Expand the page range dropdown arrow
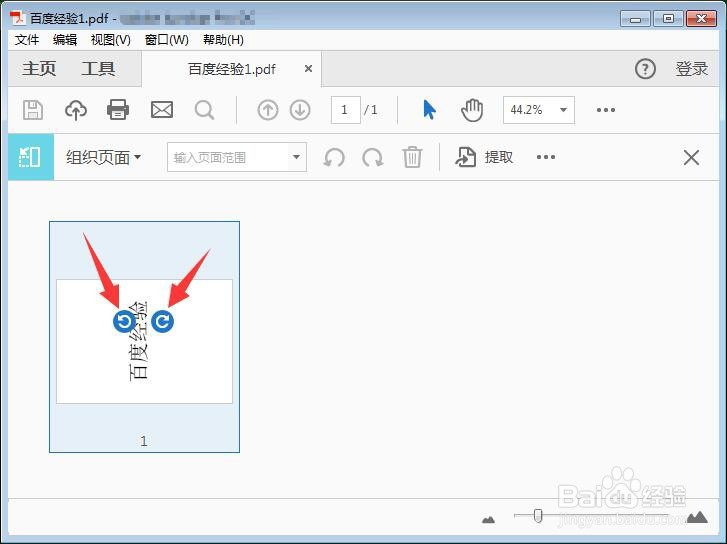This screenshot has width=727, height=544. point(296,157)
